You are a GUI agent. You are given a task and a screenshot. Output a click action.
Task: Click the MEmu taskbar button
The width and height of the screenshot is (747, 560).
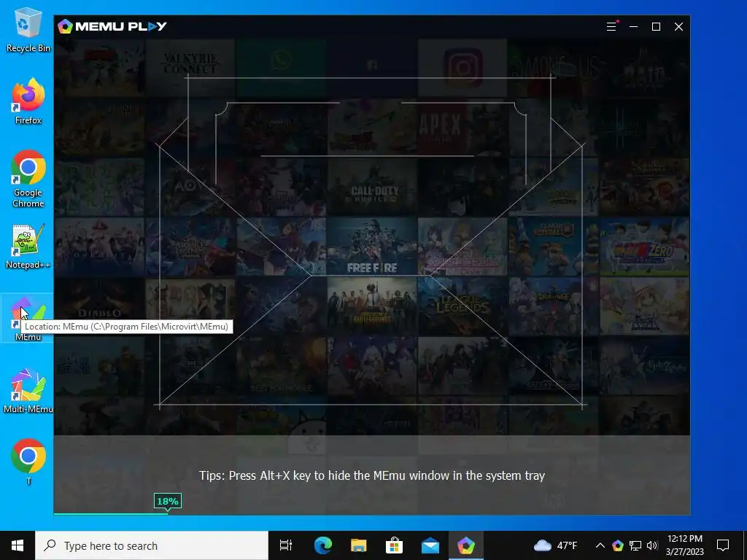click(466, 545)
